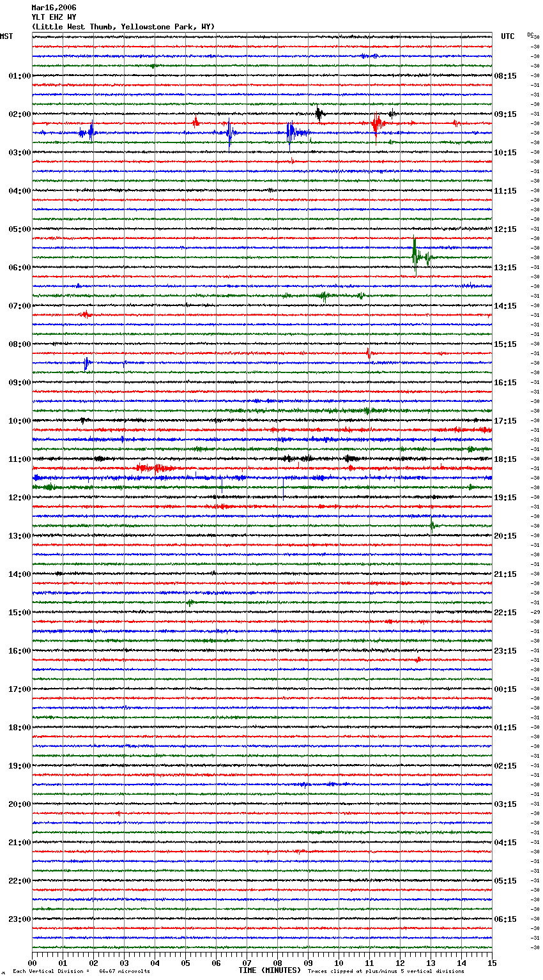Select the 15:00 MST row label
The image size is (543, 980).
pyautogui.click(x=19, y=613)
